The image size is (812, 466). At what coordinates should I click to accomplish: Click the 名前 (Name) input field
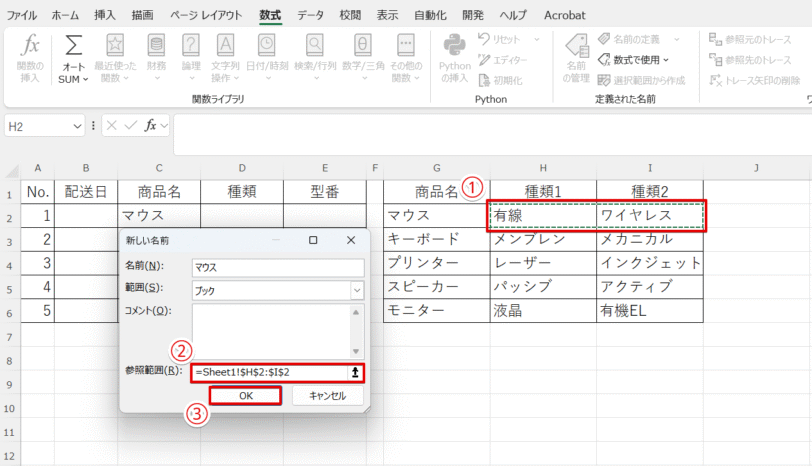tap(278, 267)
